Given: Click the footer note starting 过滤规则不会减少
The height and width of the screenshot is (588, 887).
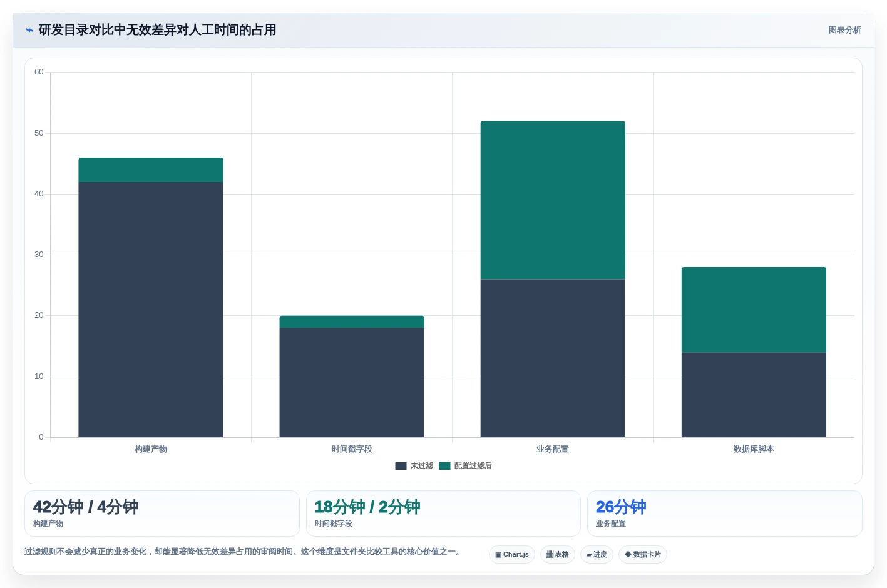Looking at the screenshot, I should pos(244,552).
